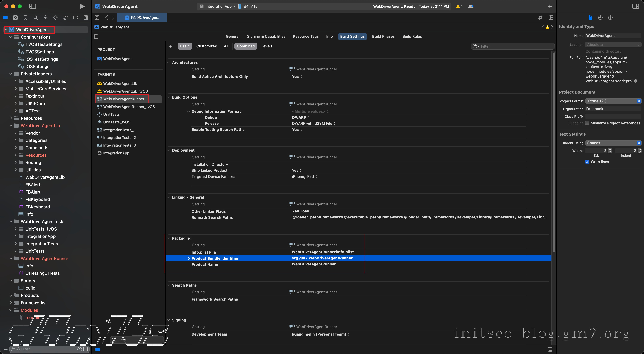Collapse the Packaging section
The width and height of the screenshot is (644, 354).
pyautogui.click(x=169, y=238)
